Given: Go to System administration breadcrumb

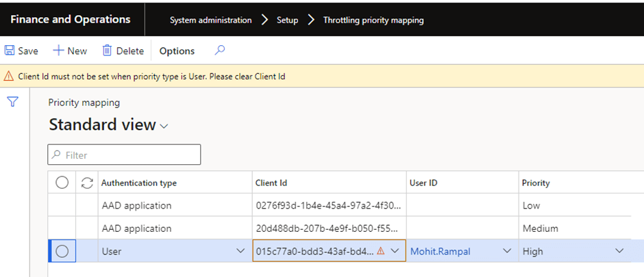Looking at the screenshot, I should pyautogui.click(x=210, y=20).
